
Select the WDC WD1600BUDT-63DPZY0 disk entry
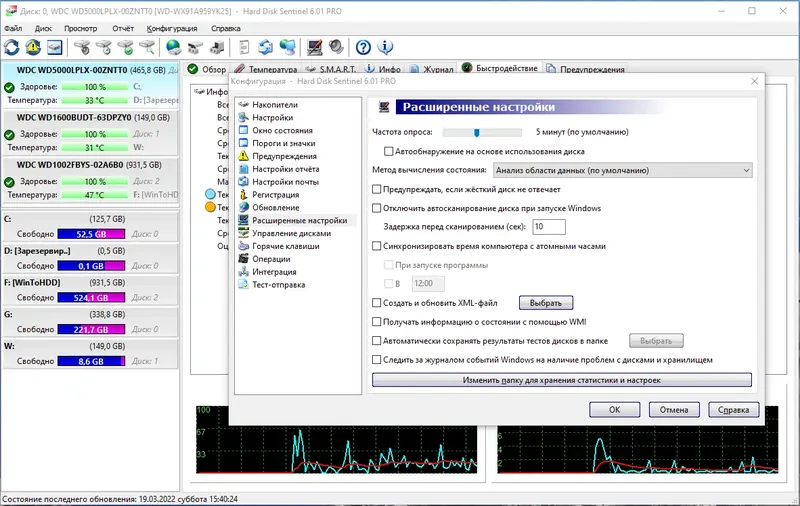pyautogui.click(x=91, y=133)
